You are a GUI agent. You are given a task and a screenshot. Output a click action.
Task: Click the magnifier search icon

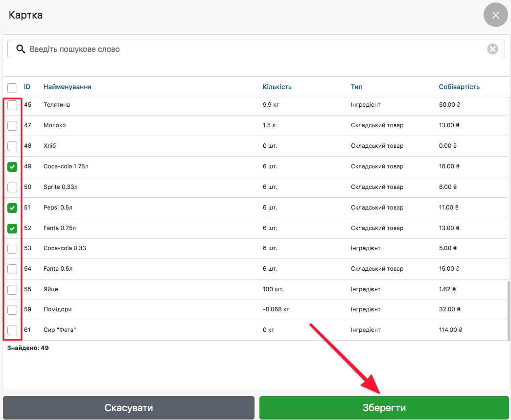point(21,49)
